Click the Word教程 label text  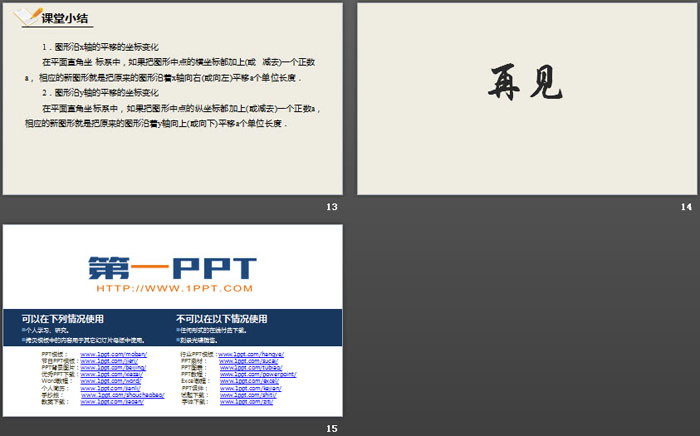point(57,381)
